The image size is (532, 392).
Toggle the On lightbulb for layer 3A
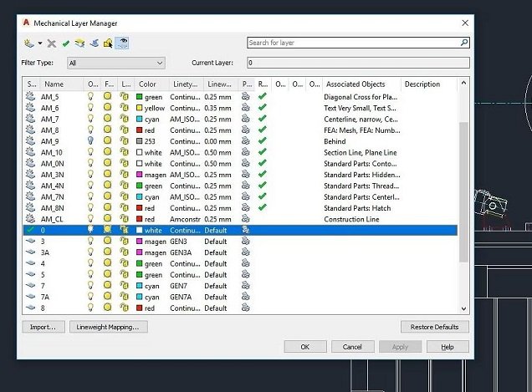pyautogui.click(x=90, y=252)
